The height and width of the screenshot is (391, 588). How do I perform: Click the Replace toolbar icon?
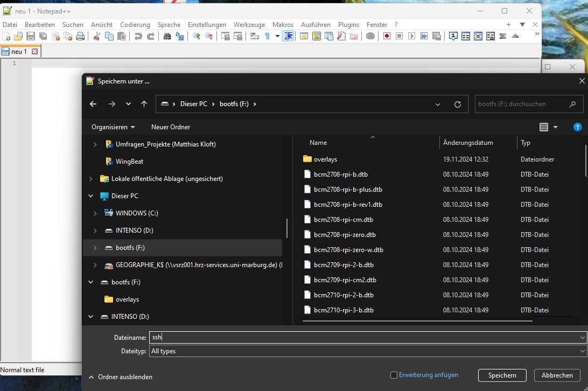click(x=180, y=37)
